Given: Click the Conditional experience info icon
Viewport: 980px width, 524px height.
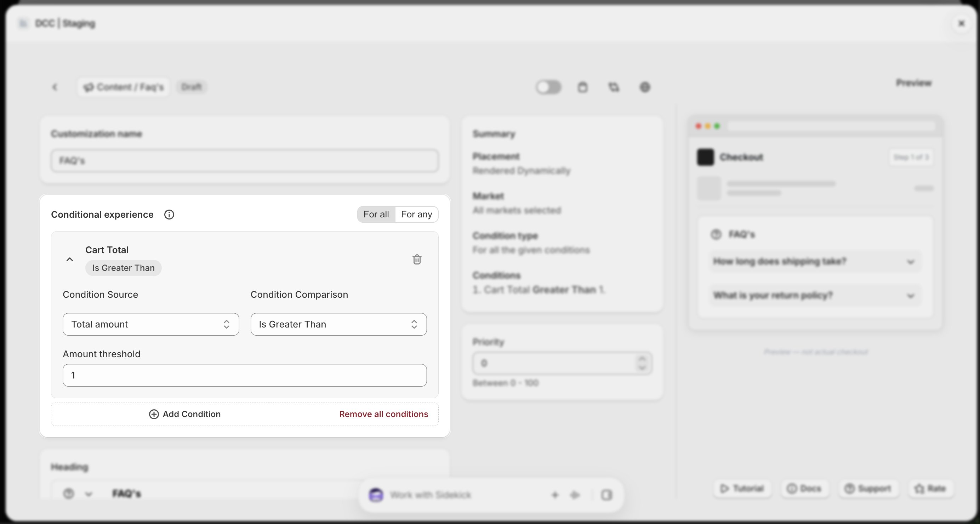Looking at the screenshot, I should tap(169, 215).
